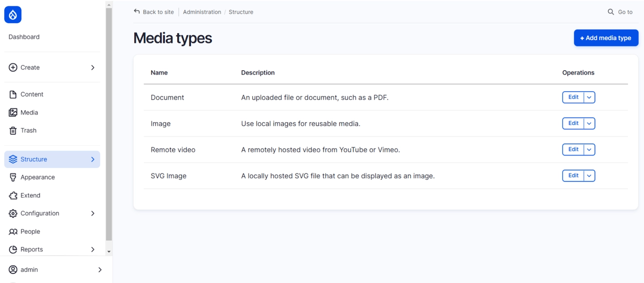The width and height of the screenshot is (644, 283).
Task: Click the 'A locally hosted SVG file' description
Action: pyautogui.click(x=338, y=176)
